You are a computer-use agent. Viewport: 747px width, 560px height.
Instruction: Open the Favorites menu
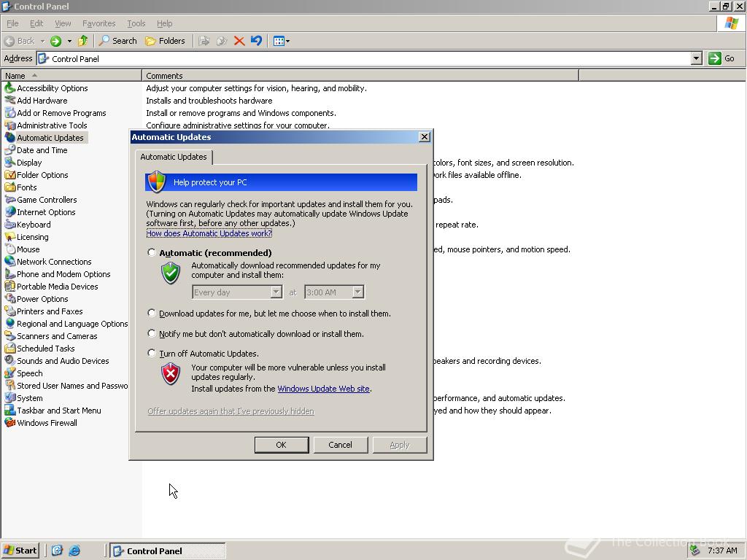click(x=98, y=23)
